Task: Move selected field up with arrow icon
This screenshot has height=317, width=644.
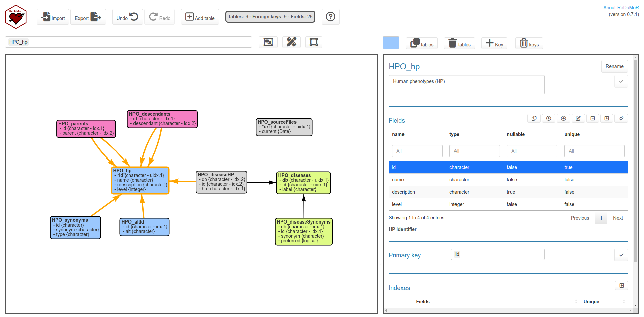Action: tap(549, 118)
